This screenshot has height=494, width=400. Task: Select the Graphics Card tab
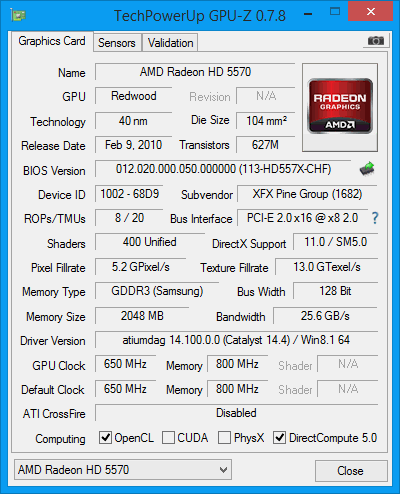[x=52, y=41]
